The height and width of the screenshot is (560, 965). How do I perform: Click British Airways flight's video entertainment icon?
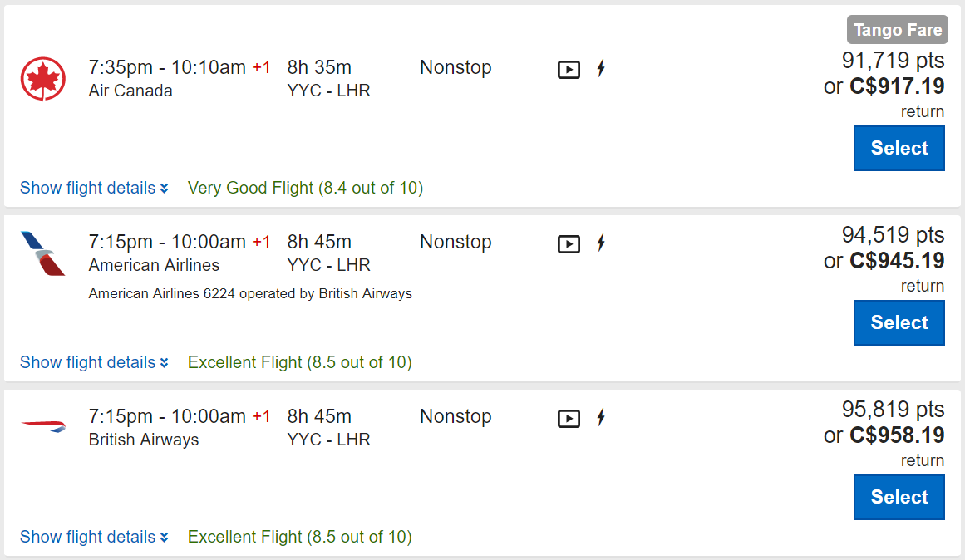569,418
